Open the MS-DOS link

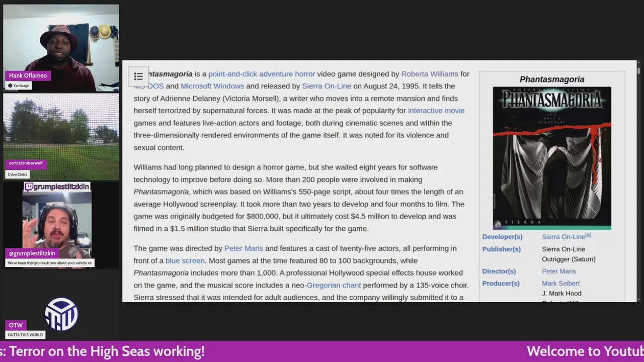click(x=149, y=86)
